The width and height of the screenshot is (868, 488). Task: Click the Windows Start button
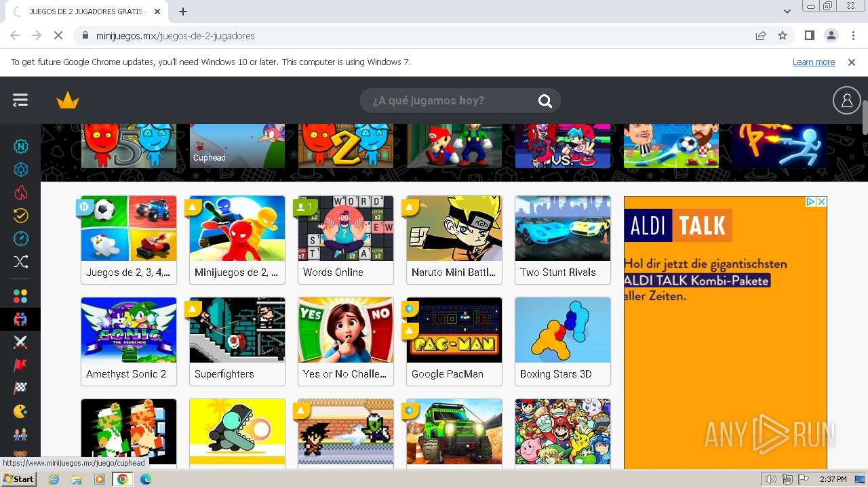click(x=18, y=479)
